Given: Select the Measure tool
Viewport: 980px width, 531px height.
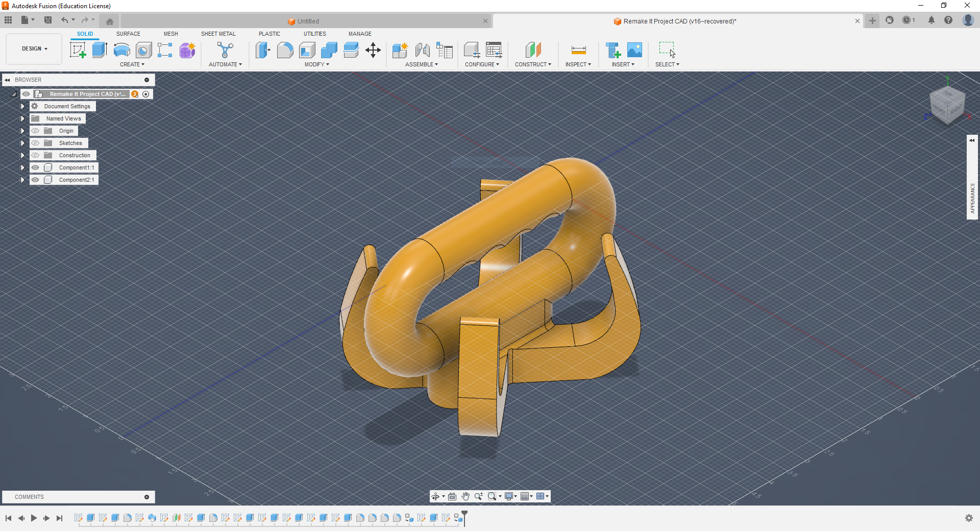Looking at the screenshot, I should point(578,50).
